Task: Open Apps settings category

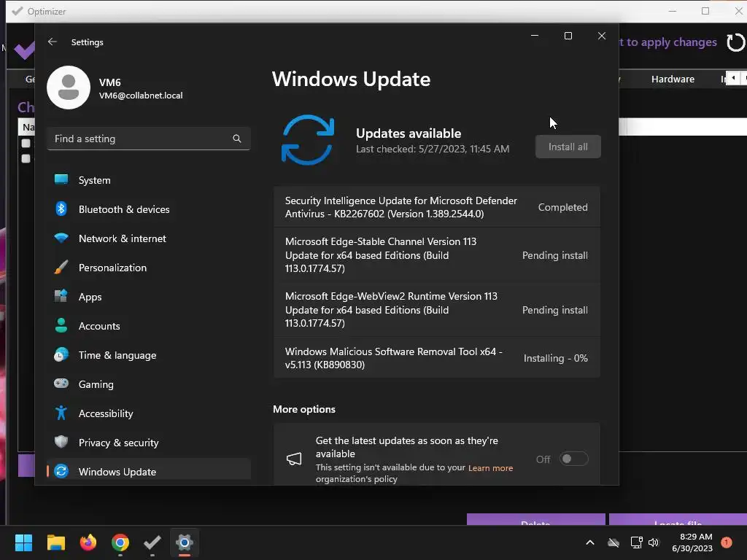Action: [x=149, y=297]
